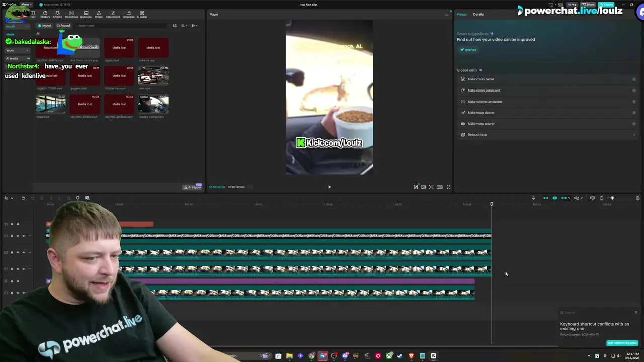
Task: Select the hippo.mp4 thumbnail
Action: (x=51, y=104)
